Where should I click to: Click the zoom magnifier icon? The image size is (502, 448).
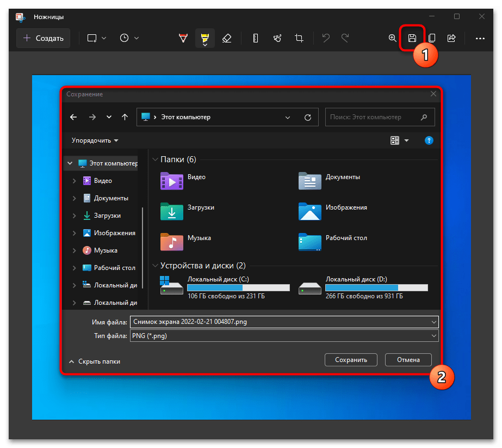(x=393, y=38)
